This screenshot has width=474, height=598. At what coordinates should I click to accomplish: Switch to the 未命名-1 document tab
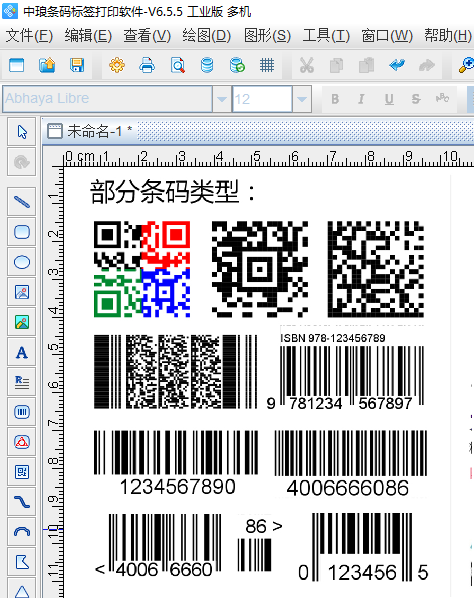point(90,131)
